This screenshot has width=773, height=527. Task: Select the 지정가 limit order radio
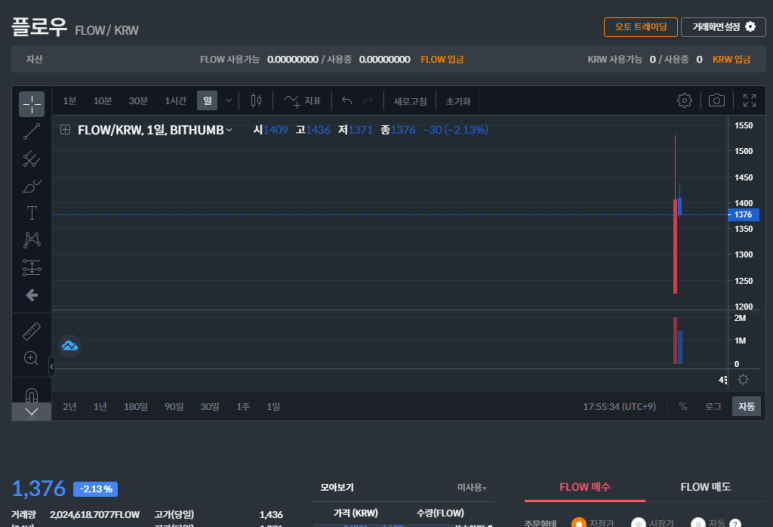tap(579, 523)
